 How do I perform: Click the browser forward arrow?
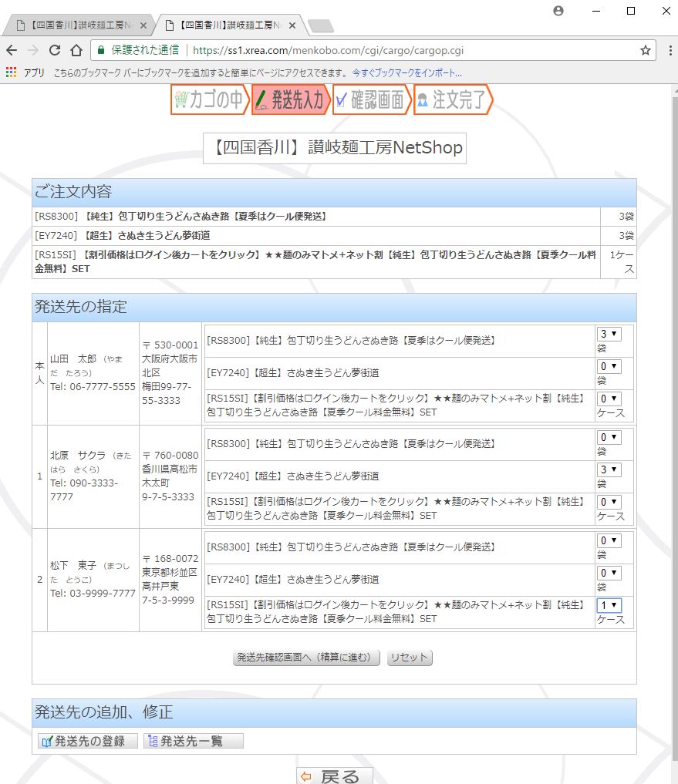33,50
